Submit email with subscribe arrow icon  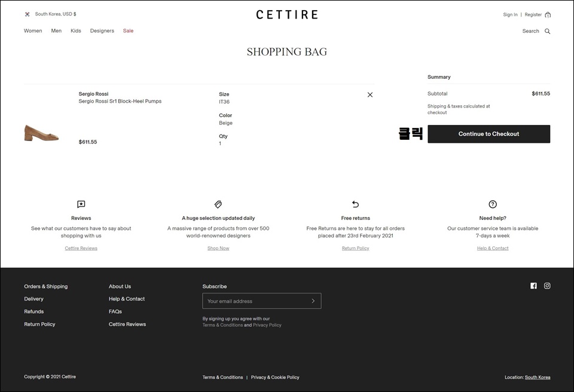click(x=313, y=301)
